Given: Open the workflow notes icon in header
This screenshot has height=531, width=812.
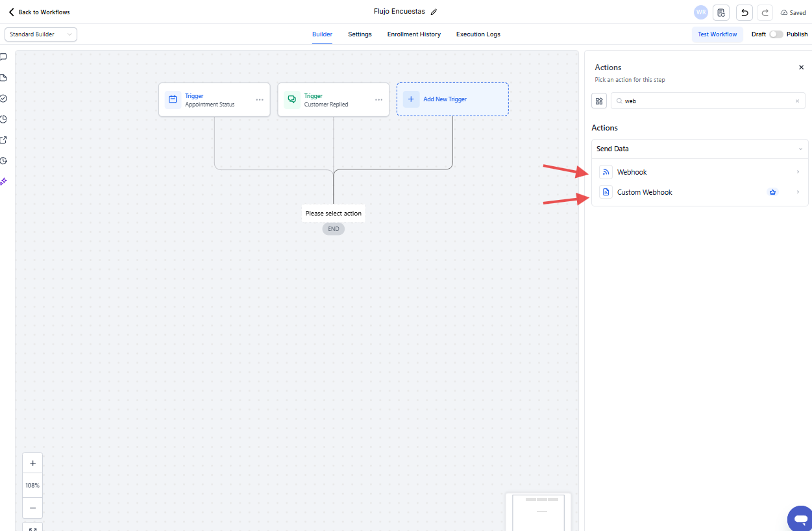Looking at the screenshot, I should click(720, 12).
